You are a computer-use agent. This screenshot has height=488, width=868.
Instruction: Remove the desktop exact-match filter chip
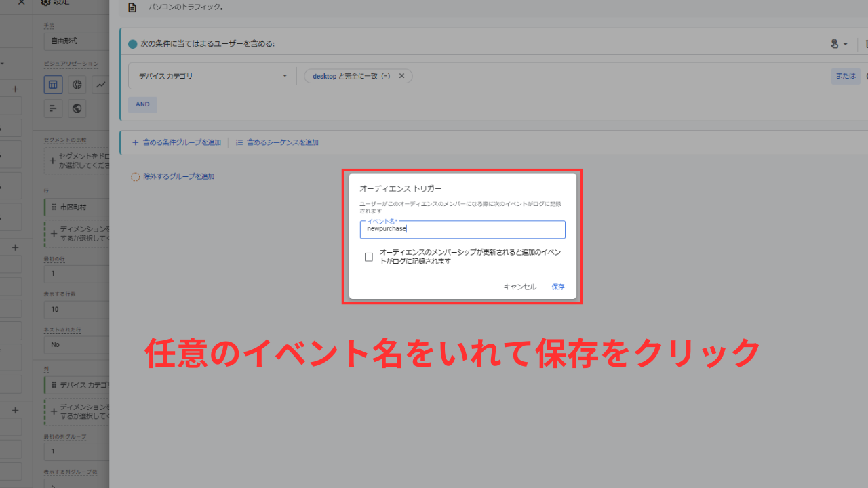[x=401, y=76]
